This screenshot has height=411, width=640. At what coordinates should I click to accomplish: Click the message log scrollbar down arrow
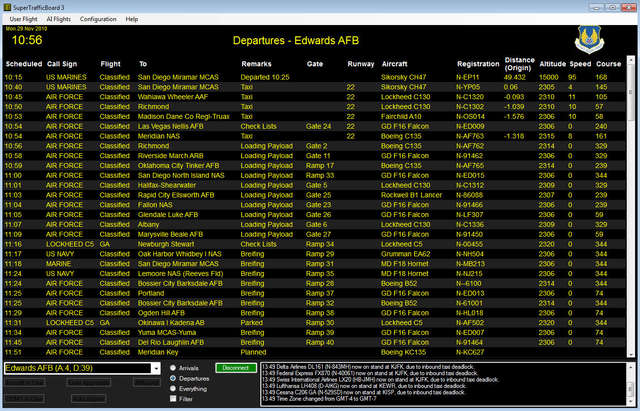[631, 401]
